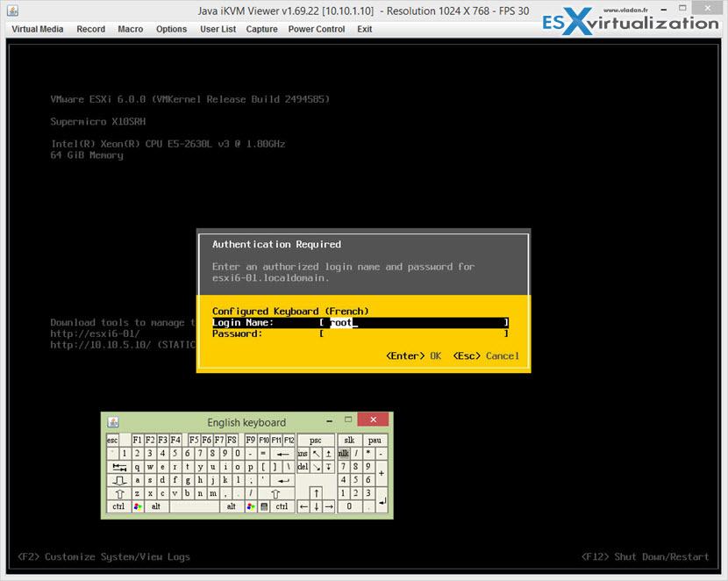Click the del key on virtual keyboard
The height and width of the screenshot is (581, 728).
click(303, 467)
